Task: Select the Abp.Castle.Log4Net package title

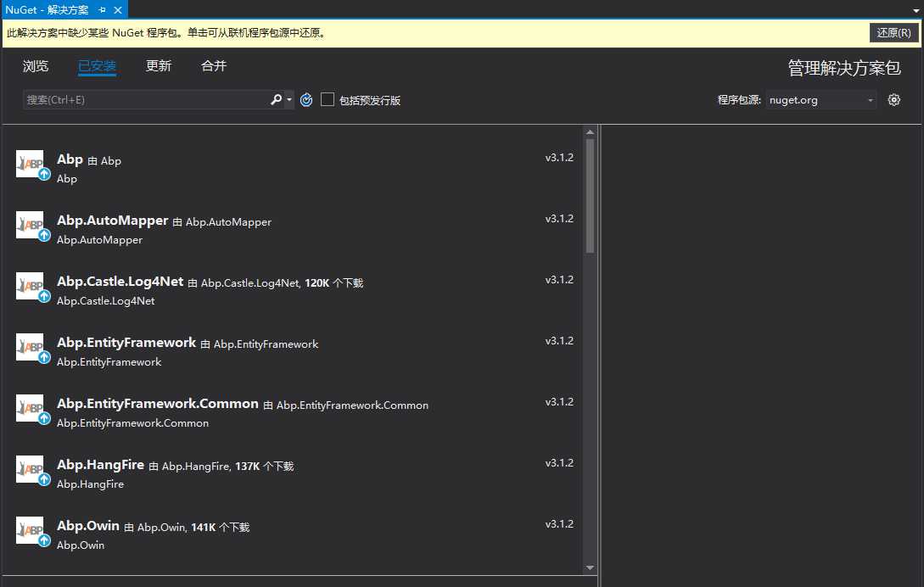Action: pos(120,282)
